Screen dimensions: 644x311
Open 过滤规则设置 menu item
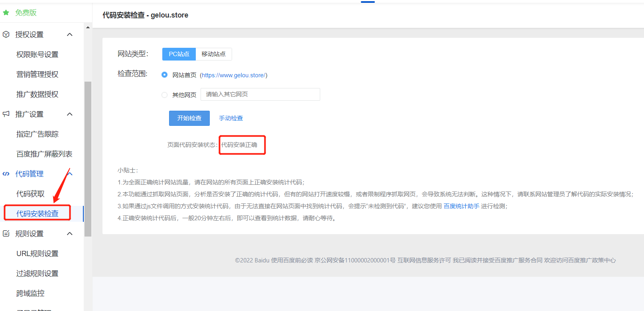click(37, 274)
